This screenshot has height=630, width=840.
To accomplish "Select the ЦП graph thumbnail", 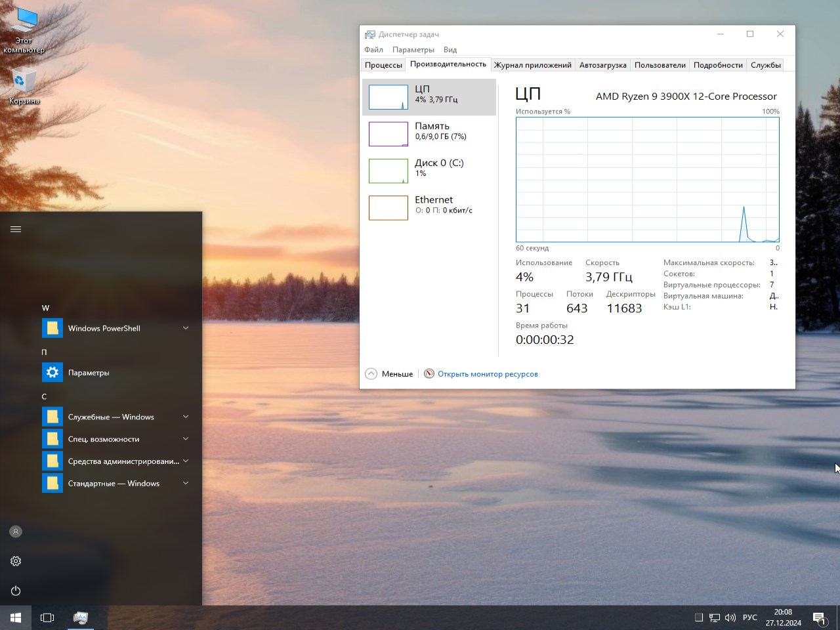I will coord(388,97).
